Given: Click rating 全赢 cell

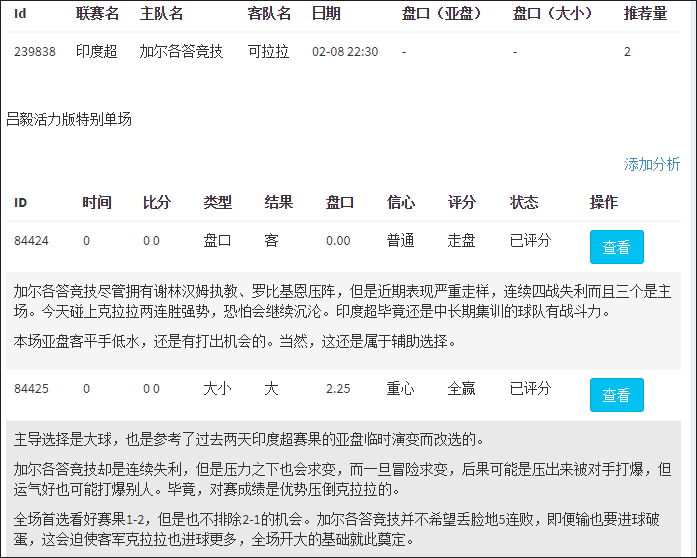Looking at the screenshot, I should coord(461,389).
